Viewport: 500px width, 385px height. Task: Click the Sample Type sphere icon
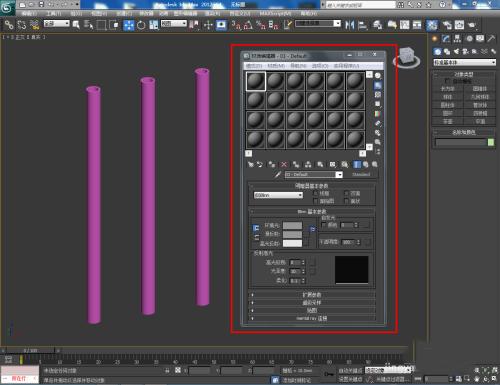click(378, 76)
